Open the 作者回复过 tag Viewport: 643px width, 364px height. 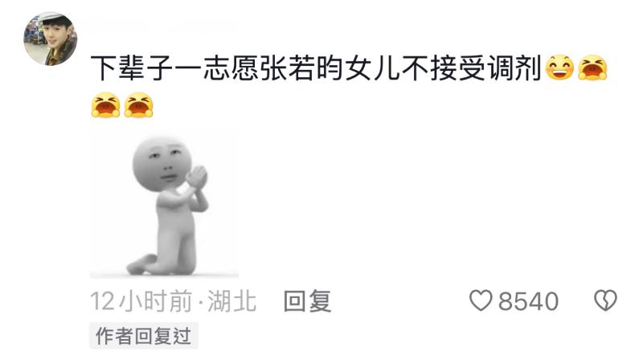point(144,336)
